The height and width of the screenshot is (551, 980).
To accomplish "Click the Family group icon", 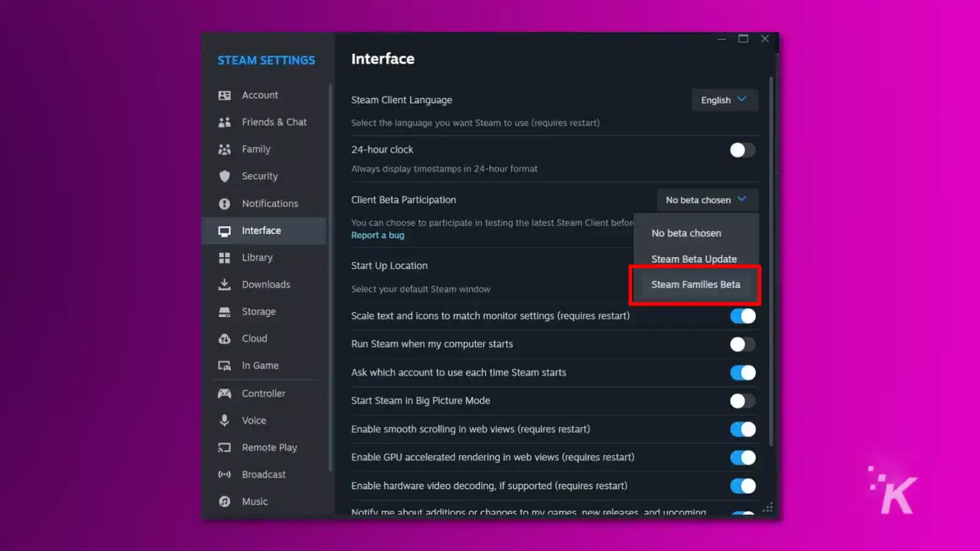I will point(225,149).
